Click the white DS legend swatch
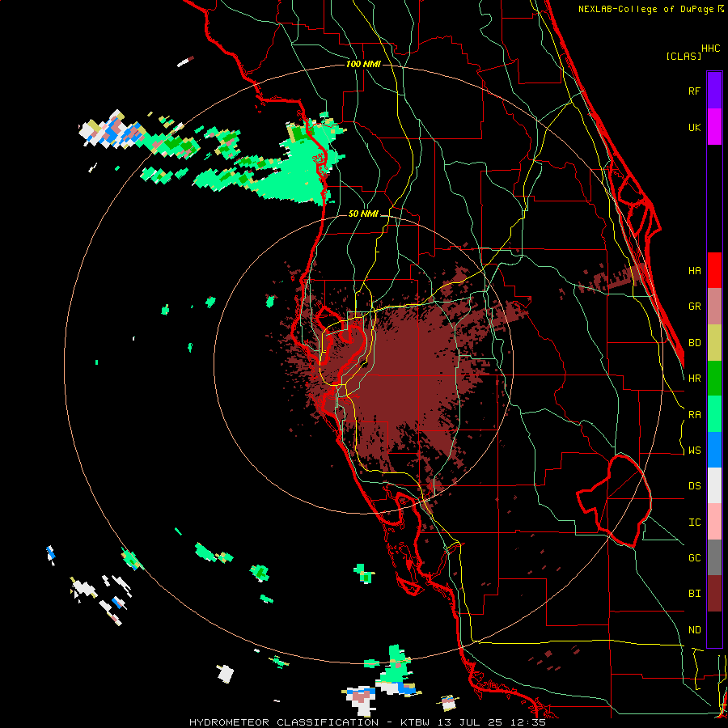This screenshot has width=728, height=728. tap(714, 485)
